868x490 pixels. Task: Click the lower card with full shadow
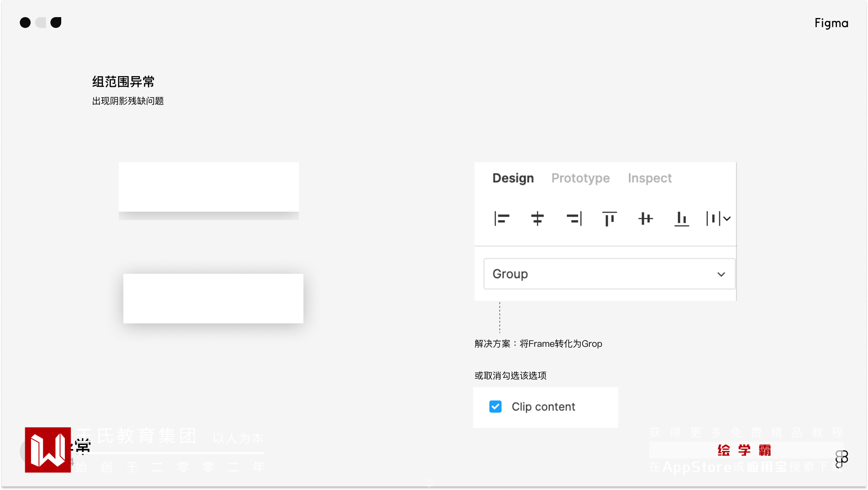[213, 298]
